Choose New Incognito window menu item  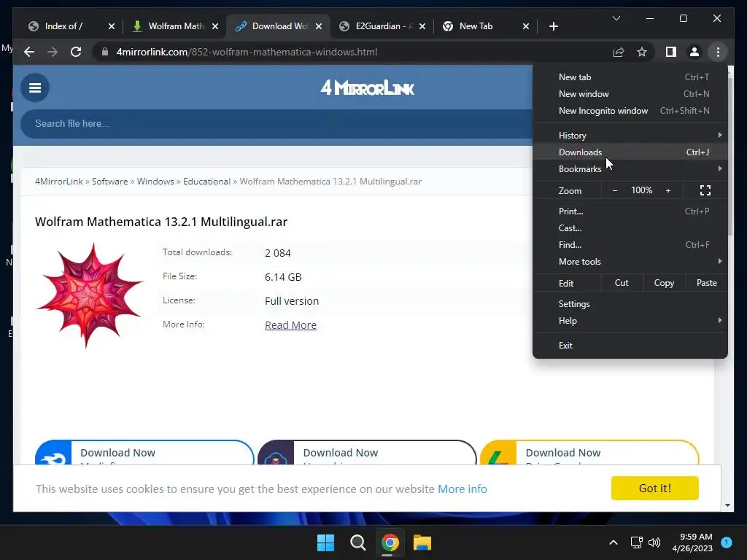point(630,111)
